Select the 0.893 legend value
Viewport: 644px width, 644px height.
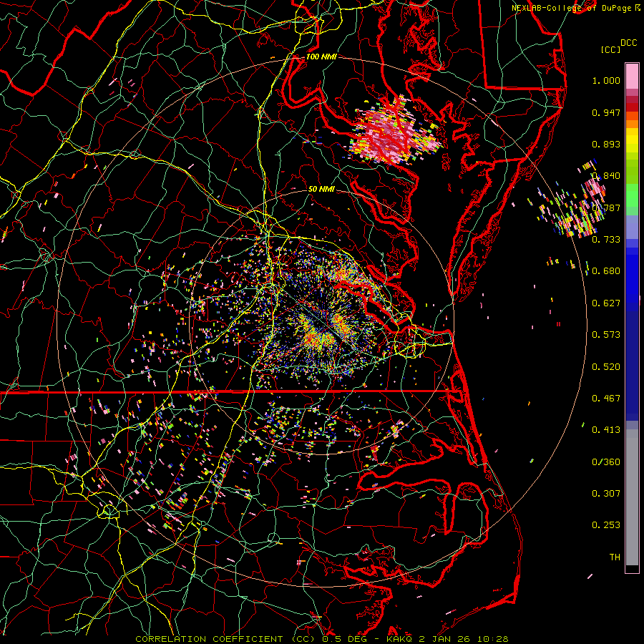[606, 144]
